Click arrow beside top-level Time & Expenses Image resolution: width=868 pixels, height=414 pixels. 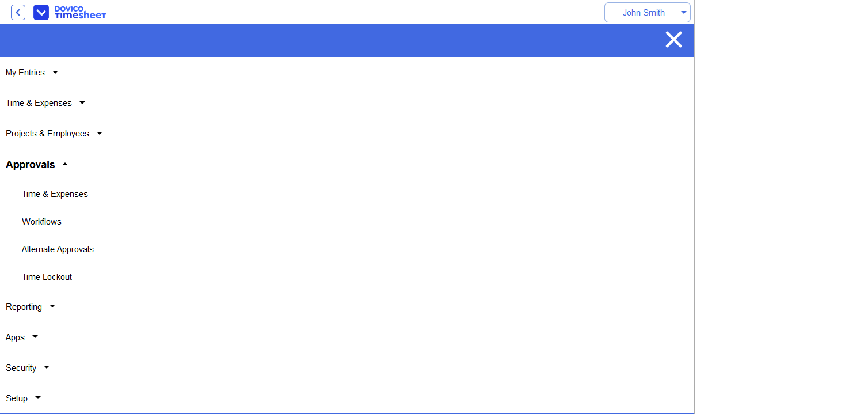[x=82, y=102]
